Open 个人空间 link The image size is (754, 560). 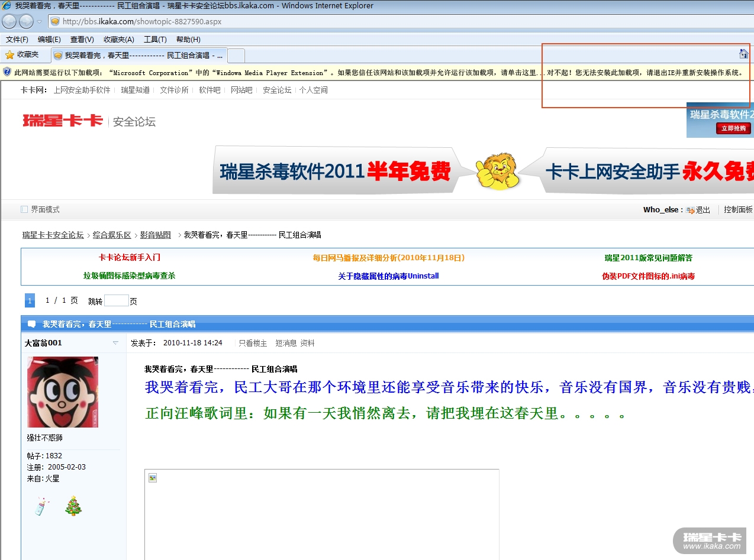(313, 90)
